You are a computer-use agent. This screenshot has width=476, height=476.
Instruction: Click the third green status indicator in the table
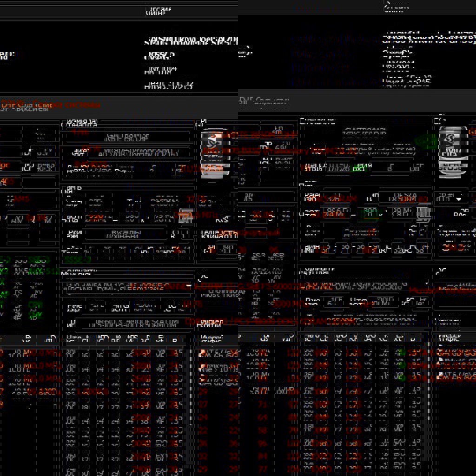pyautogui.click(x=401, y=377)
